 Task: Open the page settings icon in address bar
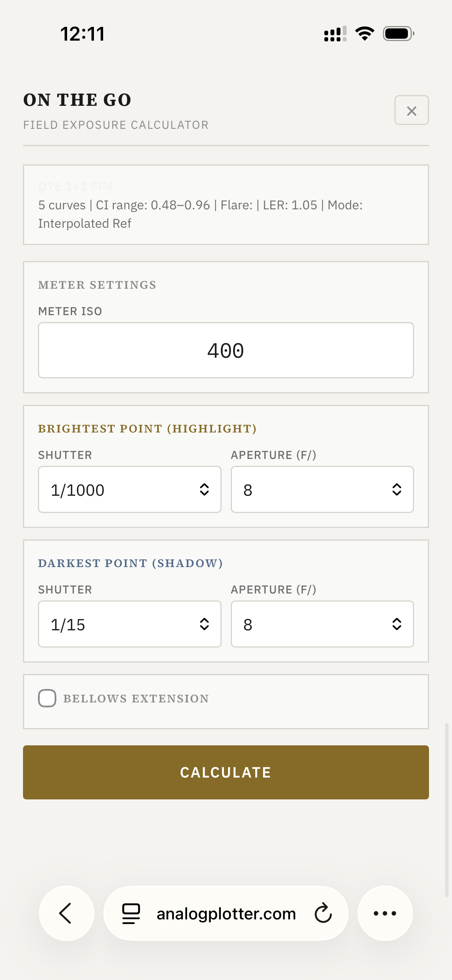tap(131, 913)
